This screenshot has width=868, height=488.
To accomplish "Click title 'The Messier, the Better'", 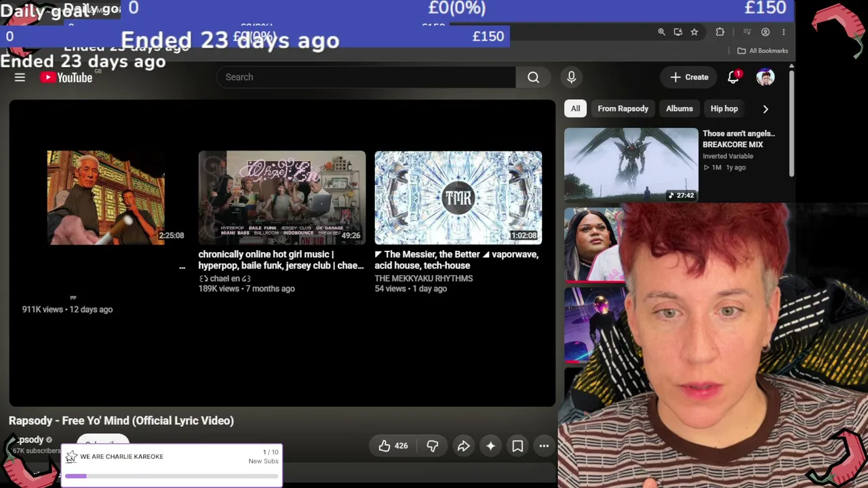I will click(457, 260).
